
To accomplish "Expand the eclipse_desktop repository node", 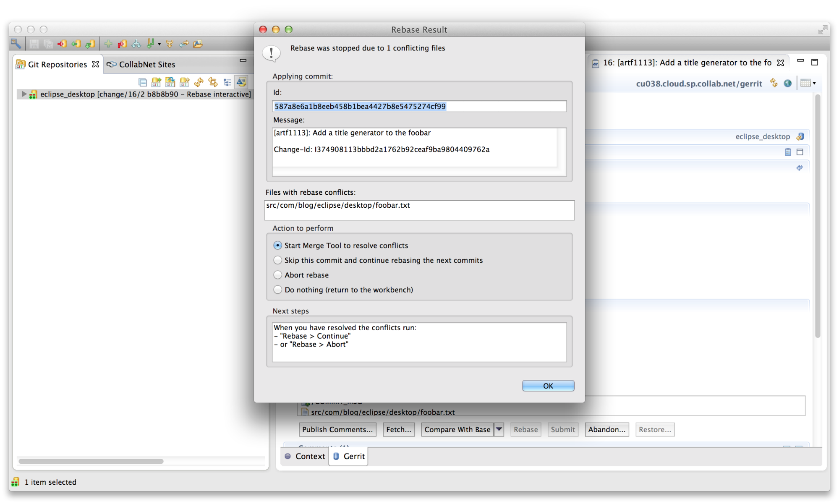I will pos(24,94).
